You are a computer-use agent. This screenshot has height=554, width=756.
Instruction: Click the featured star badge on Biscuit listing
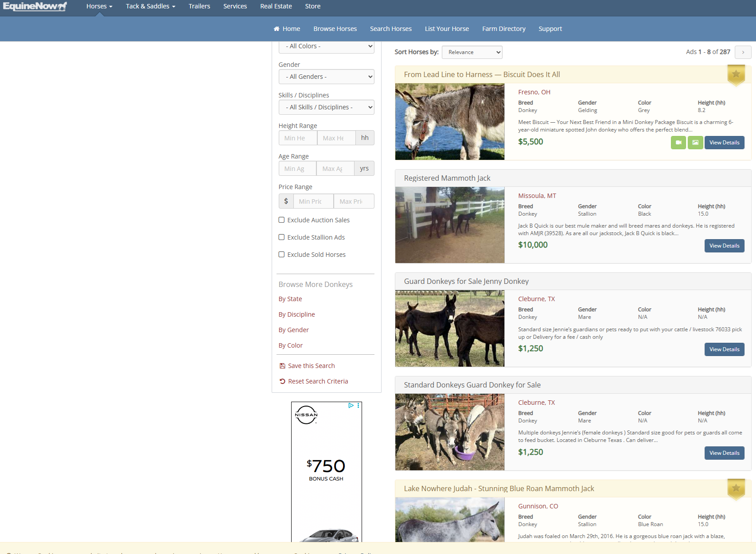pyautogui.click(x=736, y=75)
